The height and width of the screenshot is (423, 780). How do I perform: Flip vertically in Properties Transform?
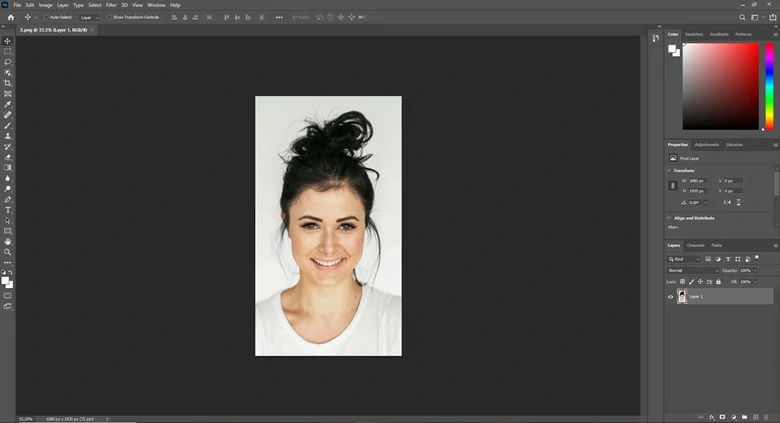738,203
